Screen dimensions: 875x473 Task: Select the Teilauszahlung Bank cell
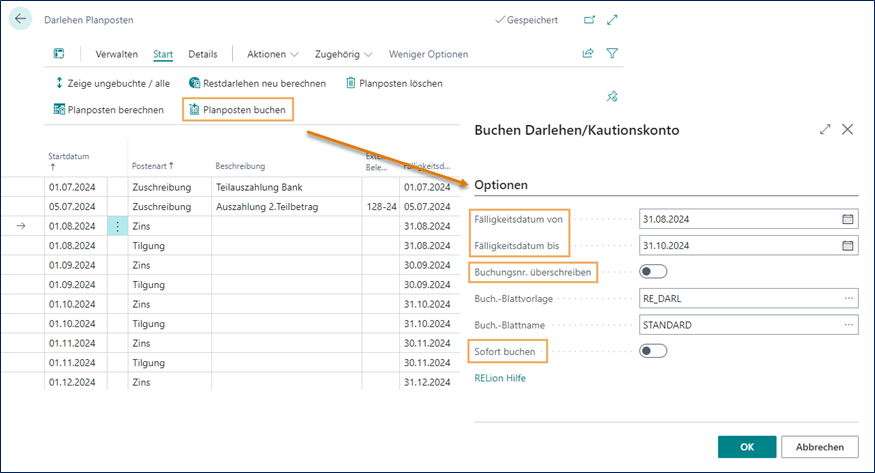click(286, 187)
